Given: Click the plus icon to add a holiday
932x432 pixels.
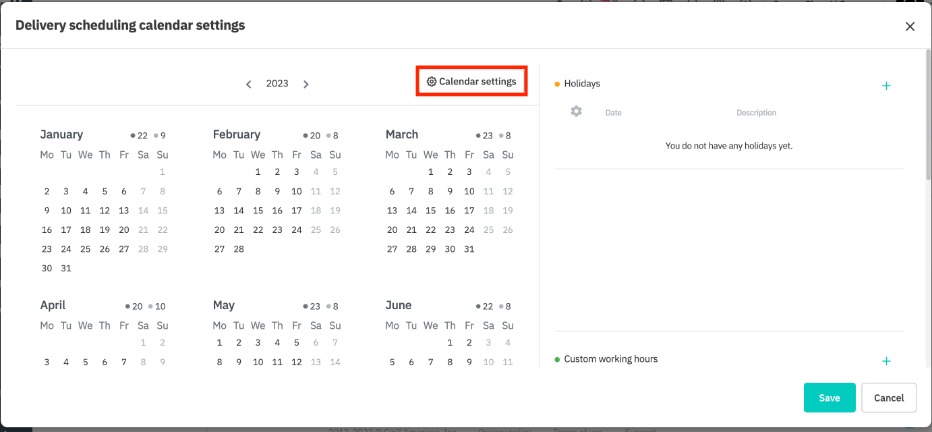Looking at the screenshot, I should (x=886, y=86).
